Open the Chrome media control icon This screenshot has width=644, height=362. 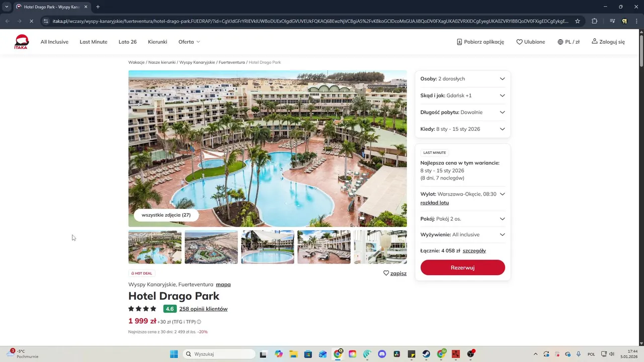click(x=612, y=21)
